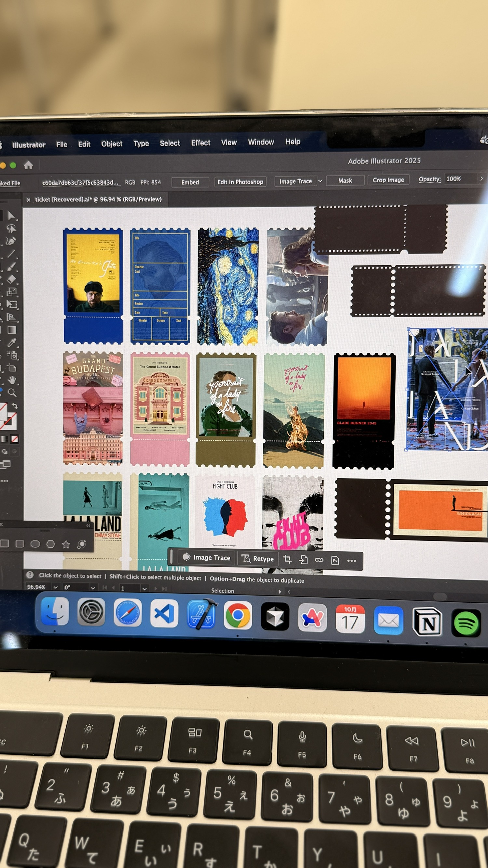Select the Zoom magnifier tool
Image resolution: width=488 pixels, height=868 pixels.
tap(12, 393)
